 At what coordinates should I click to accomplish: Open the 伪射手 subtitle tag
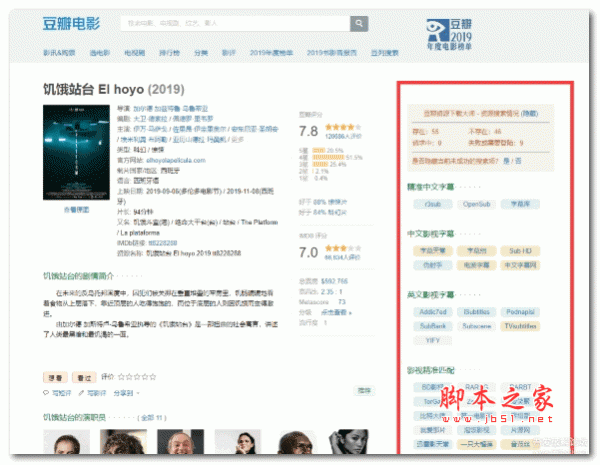[432, 265]
